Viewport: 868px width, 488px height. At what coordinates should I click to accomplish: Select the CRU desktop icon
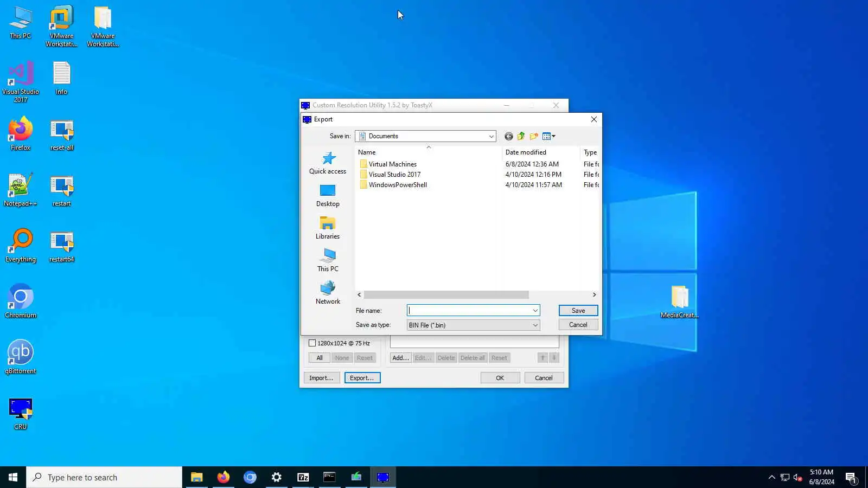(x=21, y=414)
